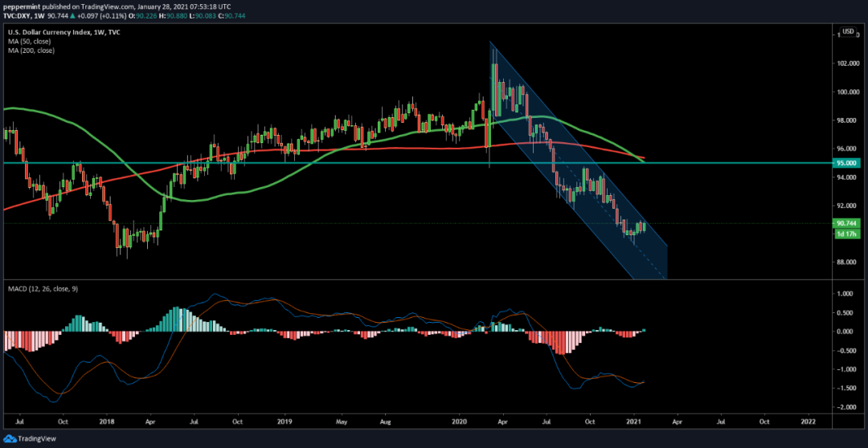Click the 100.000 level on price axis
This screenshot has height=448, width=868.
point(845,92)
